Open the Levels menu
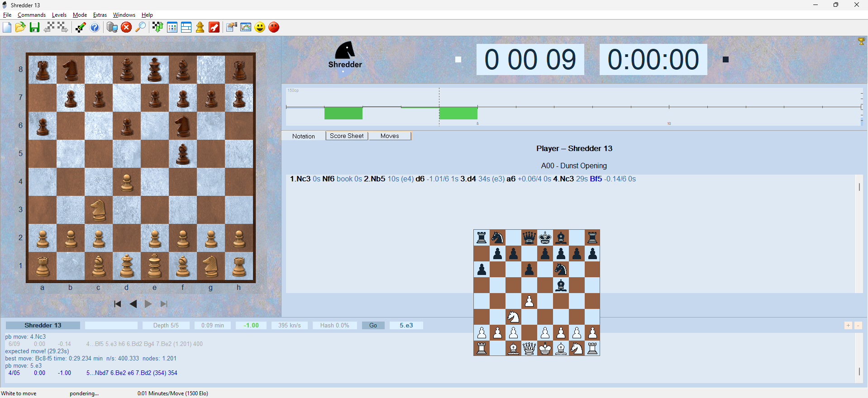868x398 pixels. (x=59, y=15)
